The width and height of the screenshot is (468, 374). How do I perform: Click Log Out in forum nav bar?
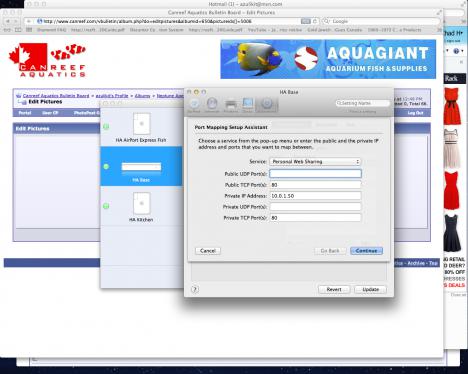pyautogui.click(x=415, y=113)
